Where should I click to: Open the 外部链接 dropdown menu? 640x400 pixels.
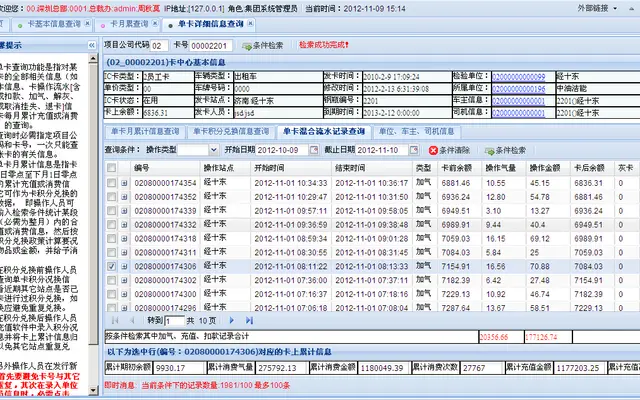tap(597, 8)
